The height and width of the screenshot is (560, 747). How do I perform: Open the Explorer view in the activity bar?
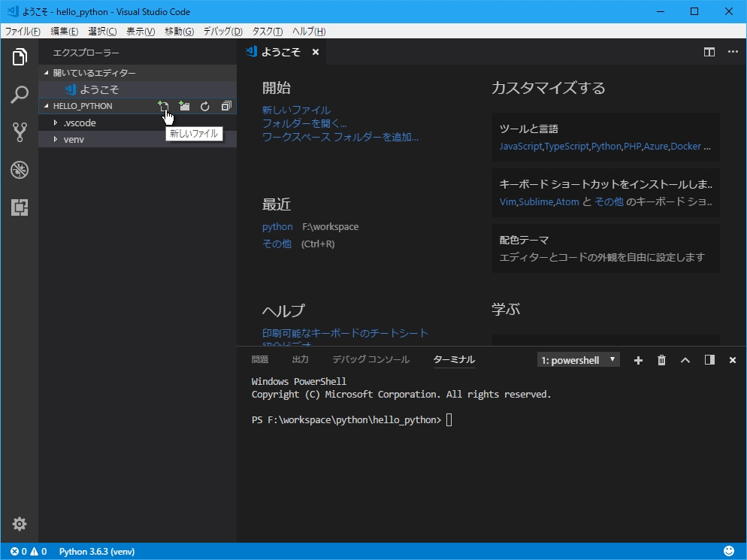pos(20,56)
